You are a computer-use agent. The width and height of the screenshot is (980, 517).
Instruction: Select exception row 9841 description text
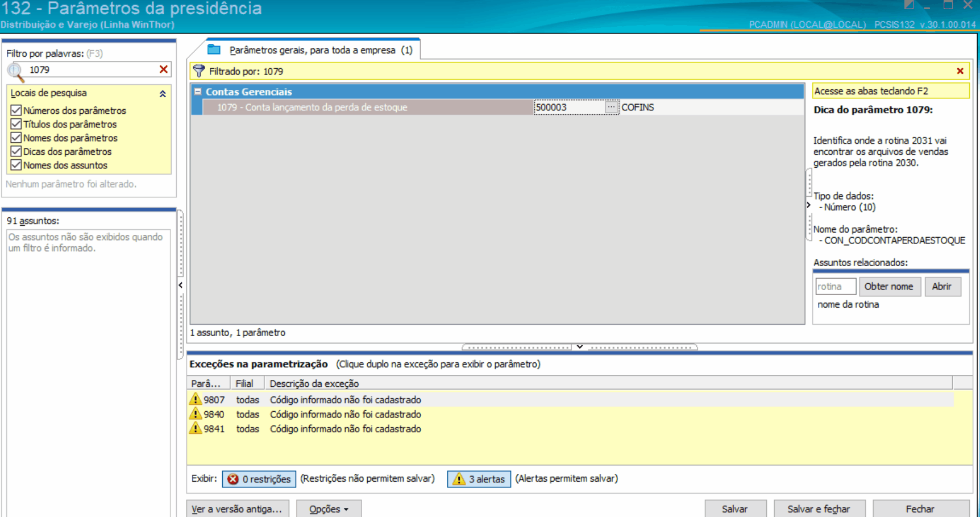pos(346,429)
